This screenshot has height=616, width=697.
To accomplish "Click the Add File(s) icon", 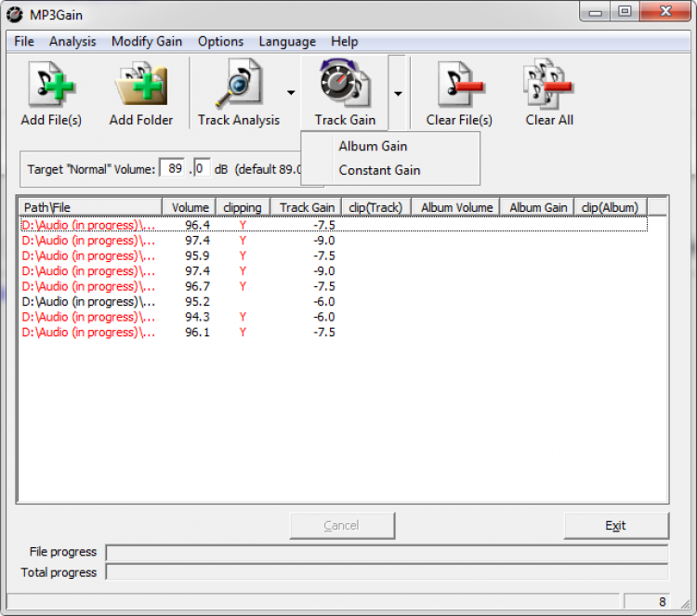I will tap(51, 85).
